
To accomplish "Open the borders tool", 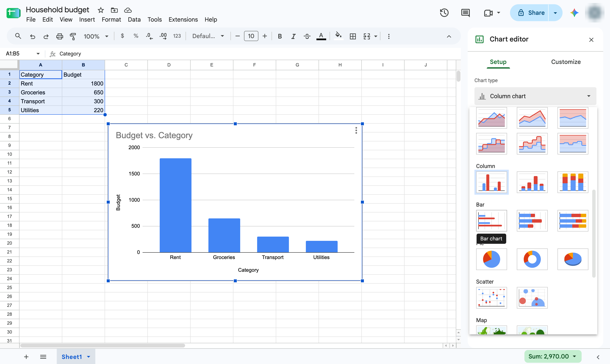I will pyautogui.click(x=353, y=36).
